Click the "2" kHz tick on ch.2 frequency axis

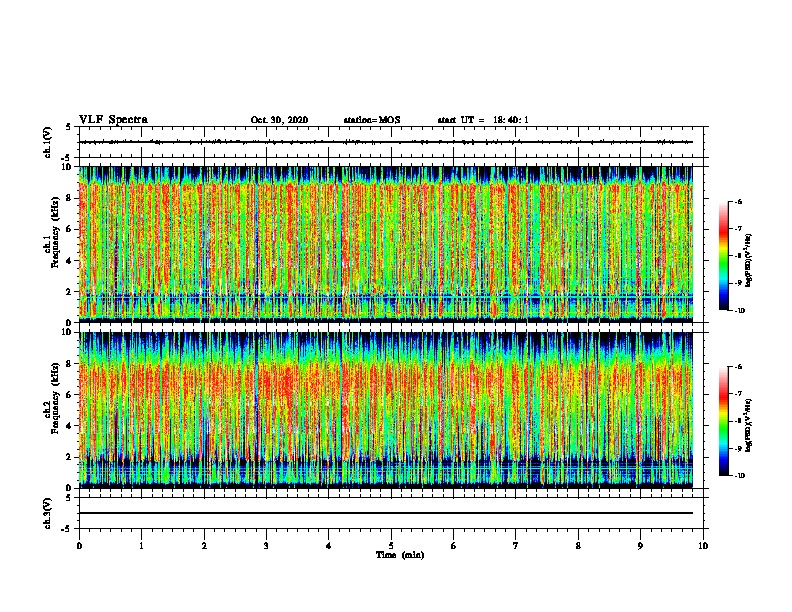coord(69,457)
